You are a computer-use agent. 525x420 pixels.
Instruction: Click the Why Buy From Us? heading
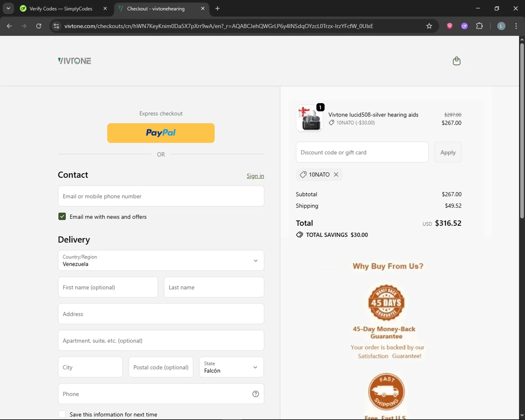(x=388, y=266)
